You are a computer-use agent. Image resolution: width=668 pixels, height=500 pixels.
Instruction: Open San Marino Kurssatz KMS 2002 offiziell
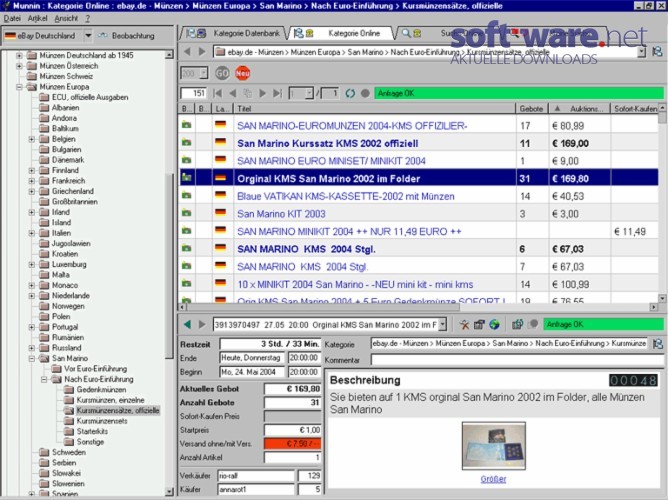[327, 144]
